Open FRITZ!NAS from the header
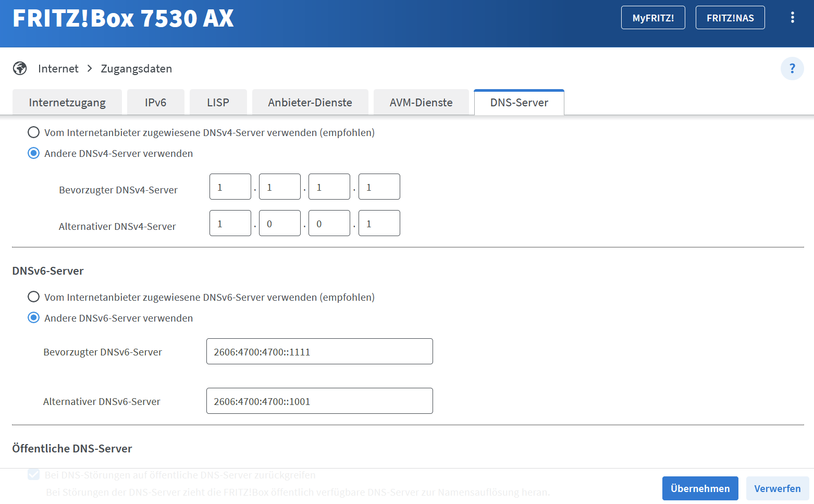Screen dimensions: 814x504 pos(730,18)
